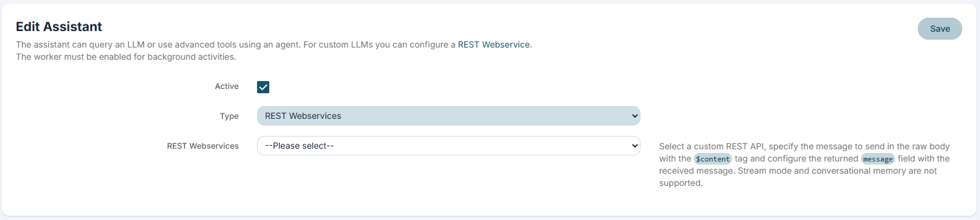Viewport: 980px width, 220px height.
Task: Click the chevron arrow of Type dropdown
Action: click(x=635, y=116)
